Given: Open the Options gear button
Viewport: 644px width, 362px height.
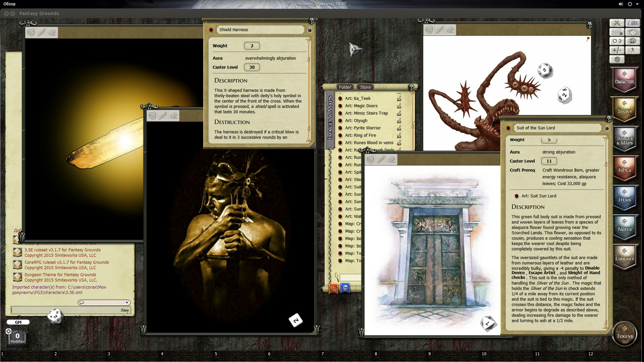Looking at the screenshot, I should [x=617, y=59].
